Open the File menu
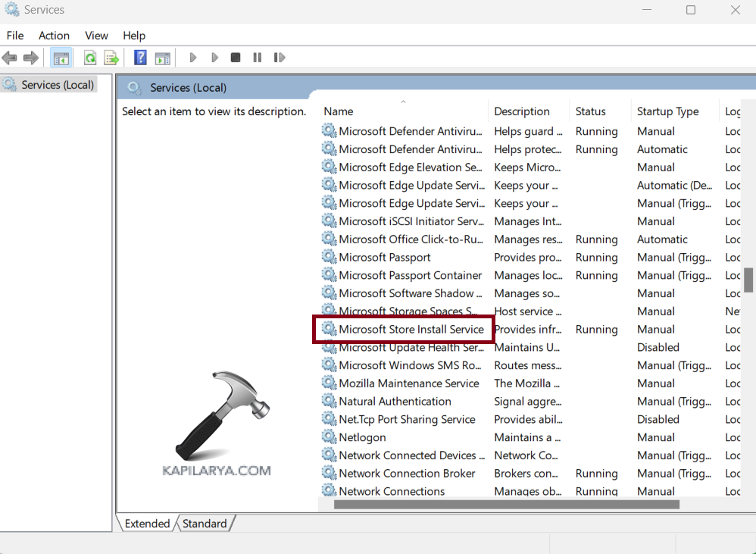This screenshot has width=756, height=554. (x=15, y=36)
